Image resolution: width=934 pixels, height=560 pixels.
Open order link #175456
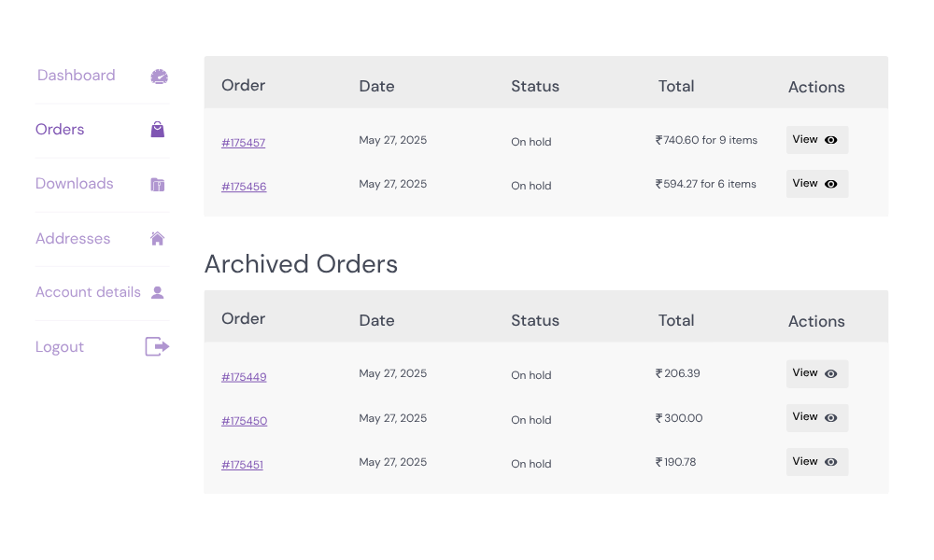point(244,187)
